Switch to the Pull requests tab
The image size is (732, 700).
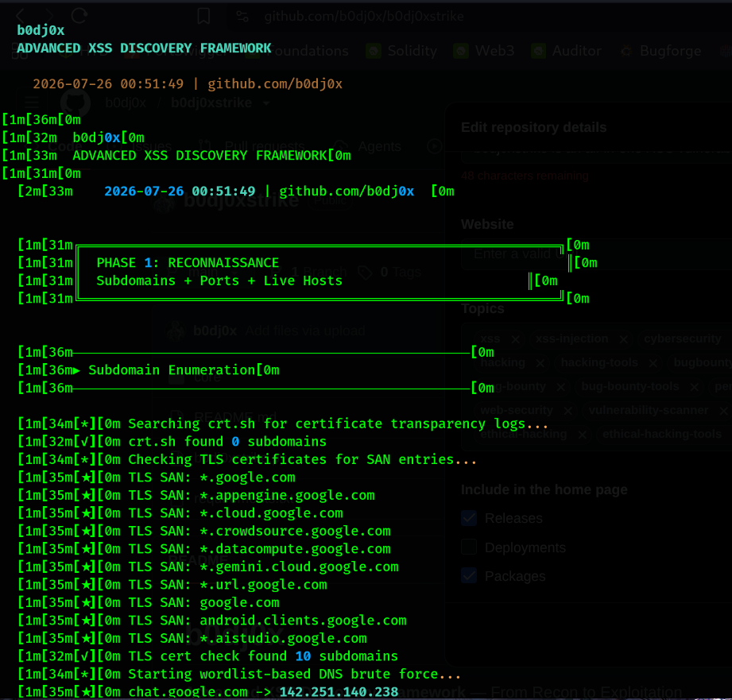[x=252, y=146]
